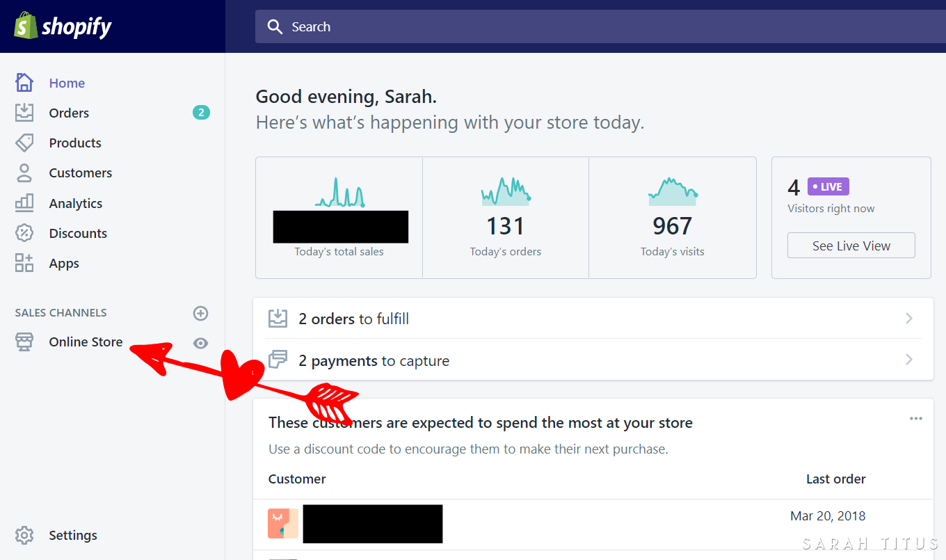The image size is (946, 560).
Task: Click the 2 orders to fulfill link
Action: (x=354, y=319)
